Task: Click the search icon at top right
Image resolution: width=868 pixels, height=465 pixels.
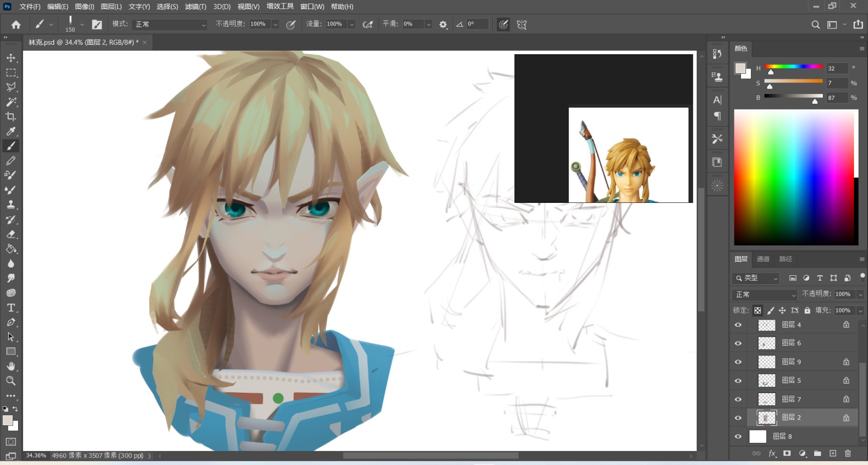Action: (x=815, y=25)
